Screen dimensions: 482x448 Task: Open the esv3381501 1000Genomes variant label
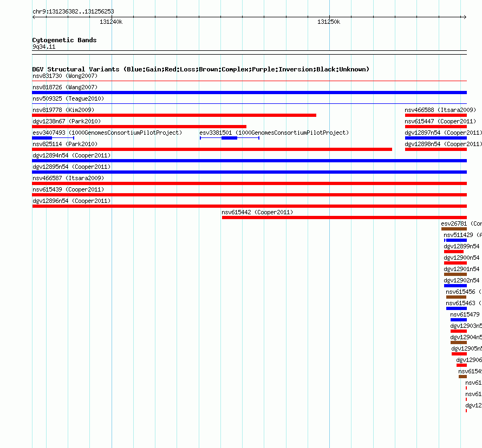[x=274, y=133]
